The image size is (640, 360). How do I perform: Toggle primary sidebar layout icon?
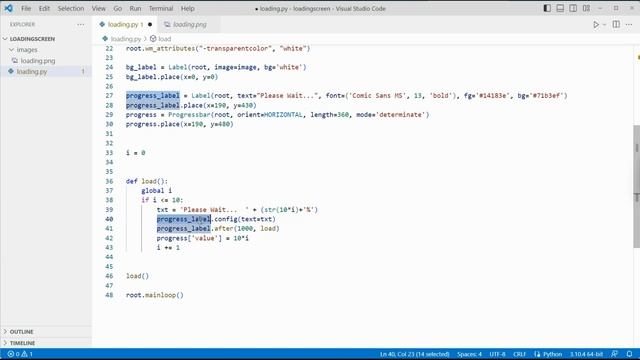click(547, 8)
